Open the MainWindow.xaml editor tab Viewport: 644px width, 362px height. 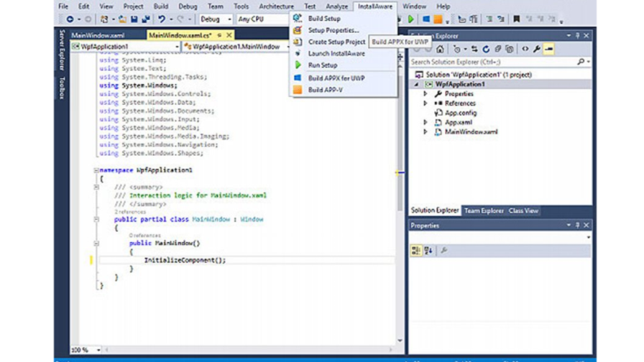click(x=98, y=34)
